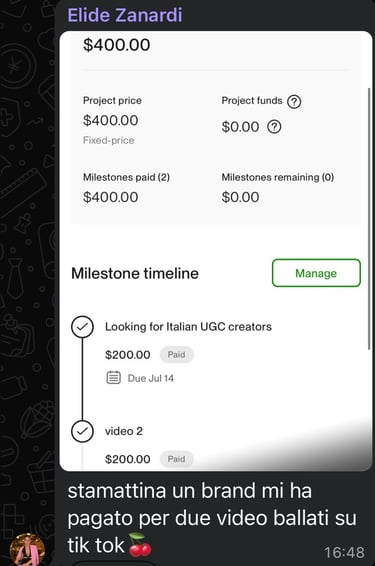Image resolution: width=375 pixels, height=566 pixels.
Task: Open the Manage milestones button
Action: (x=316, y=273)
